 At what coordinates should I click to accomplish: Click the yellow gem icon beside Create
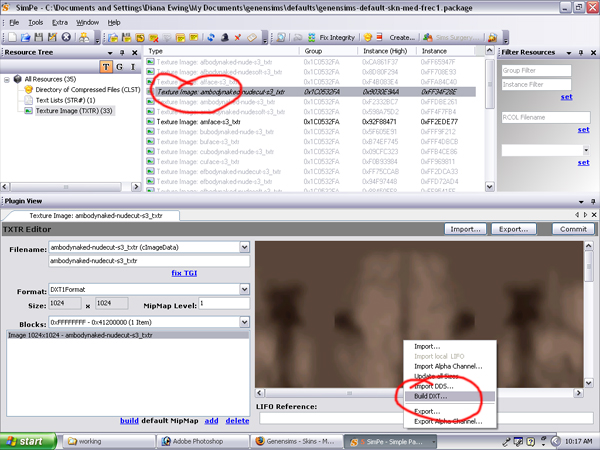(x=368, y=37)
